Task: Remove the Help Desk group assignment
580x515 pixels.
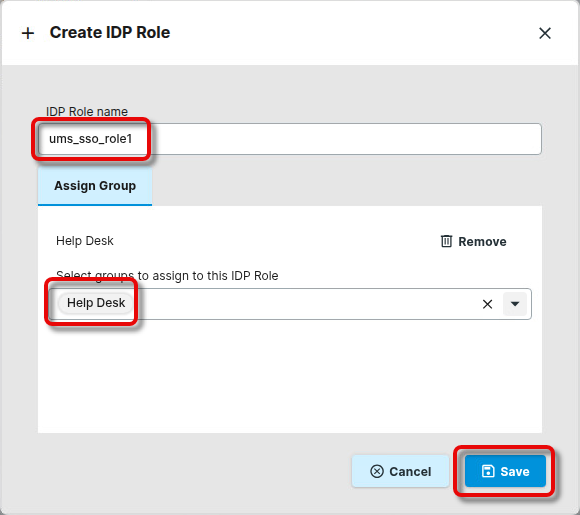Action: tap(473, 242)
